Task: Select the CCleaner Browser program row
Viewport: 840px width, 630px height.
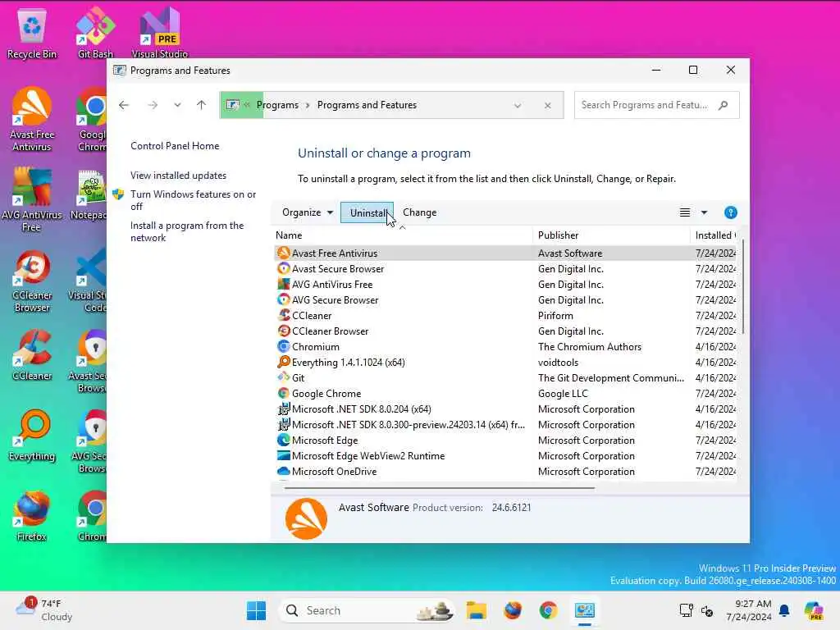Action: [505, 331]
